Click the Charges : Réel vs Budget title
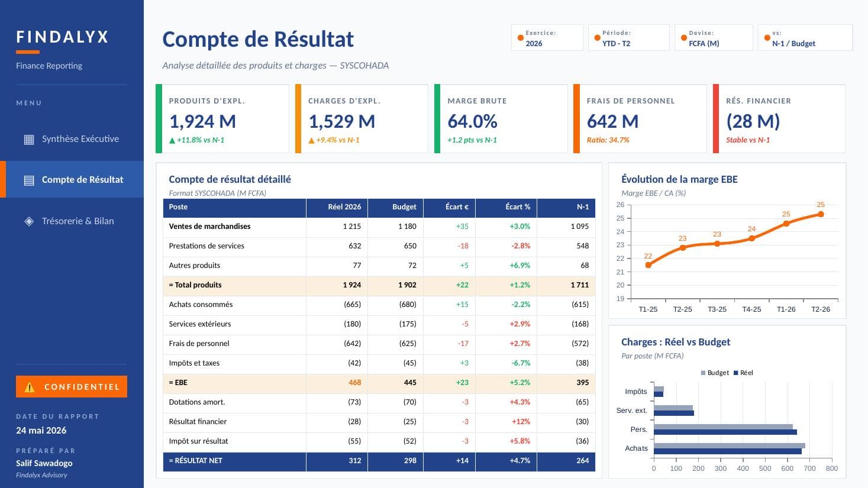Image resolution: width=868 pixels, height=488 pixels. [x=676, y=342]
